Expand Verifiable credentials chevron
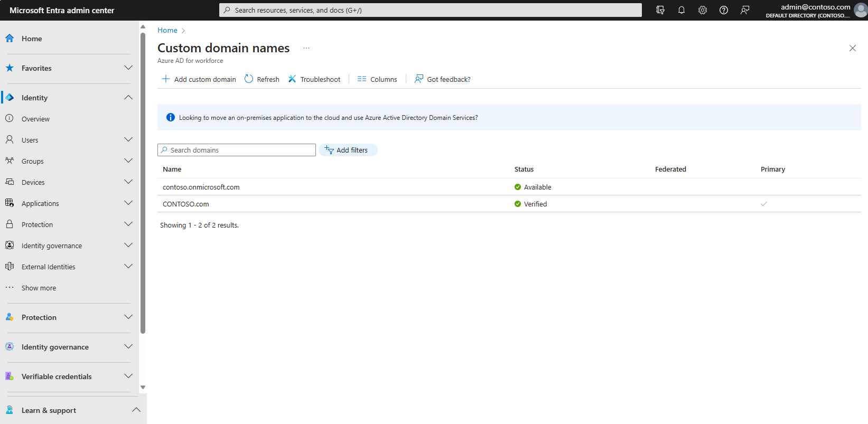 [x=128, y=376]
